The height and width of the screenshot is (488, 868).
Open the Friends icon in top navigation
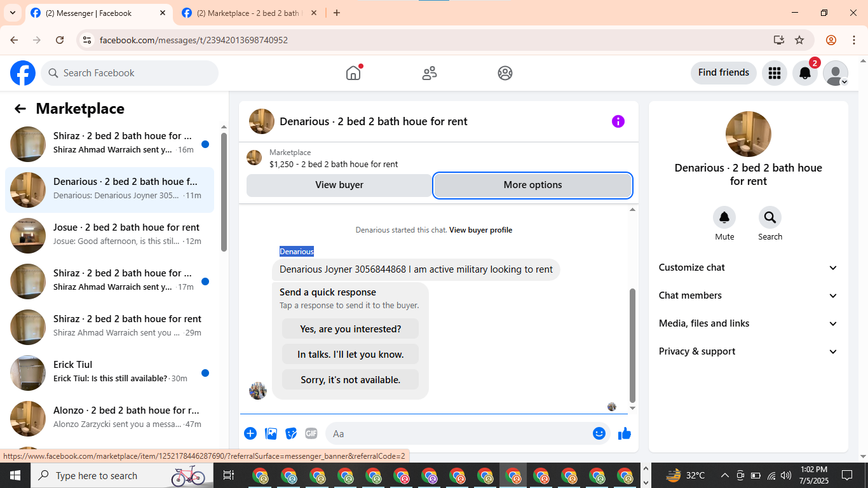(430, 73)
